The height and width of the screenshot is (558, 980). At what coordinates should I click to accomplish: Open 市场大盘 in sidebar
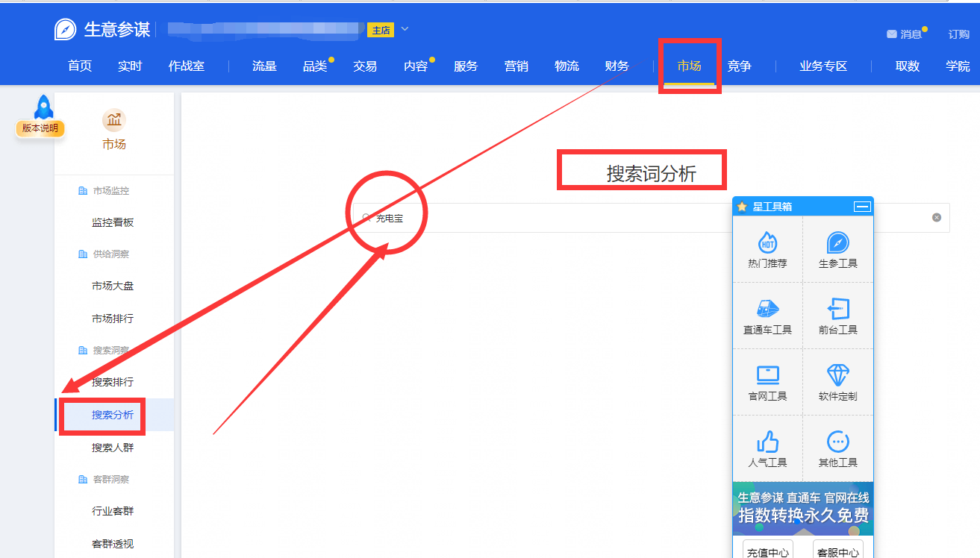[x=113, y=286]
